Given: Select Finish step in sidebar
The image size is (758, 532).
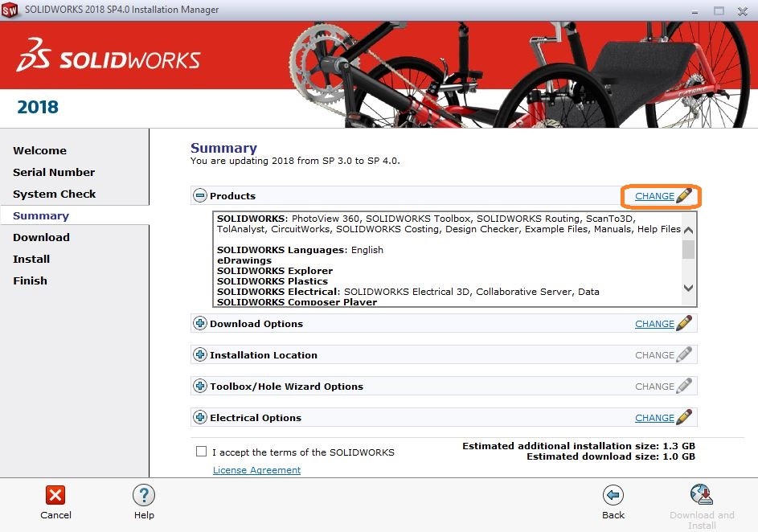Looking at the screenshot, I should pyautogui.click(x=30, y=280).
